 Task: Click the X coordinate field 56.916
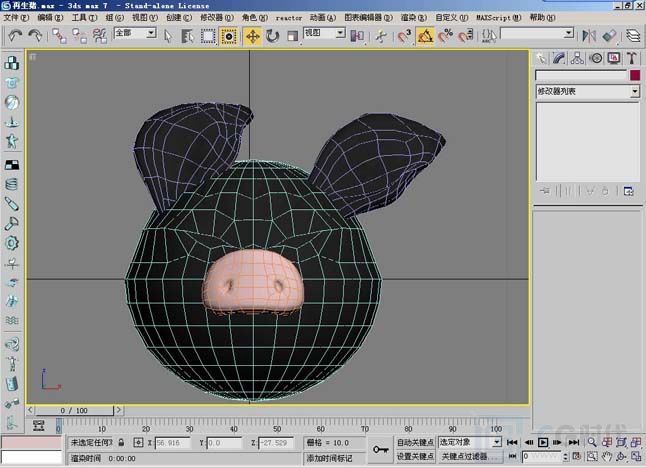tap(173, 443)
